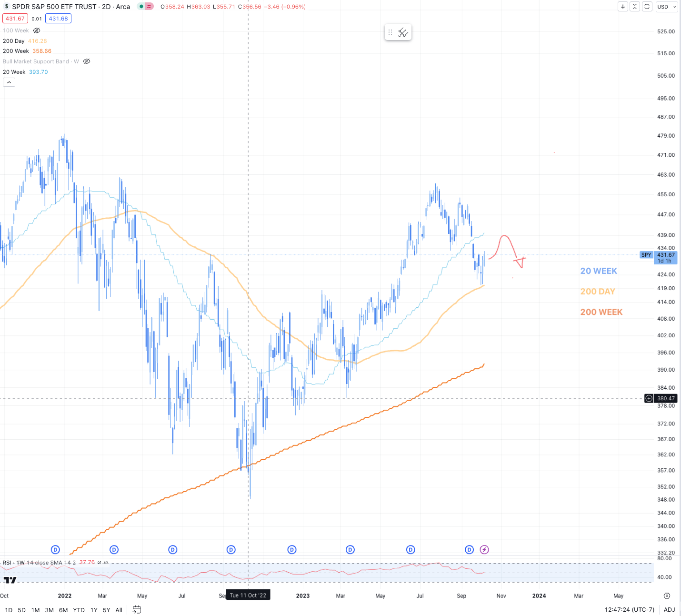This screenshot has height=616, width=681.
Task: Open the dividend marker near June 2022
Action: 173,550
